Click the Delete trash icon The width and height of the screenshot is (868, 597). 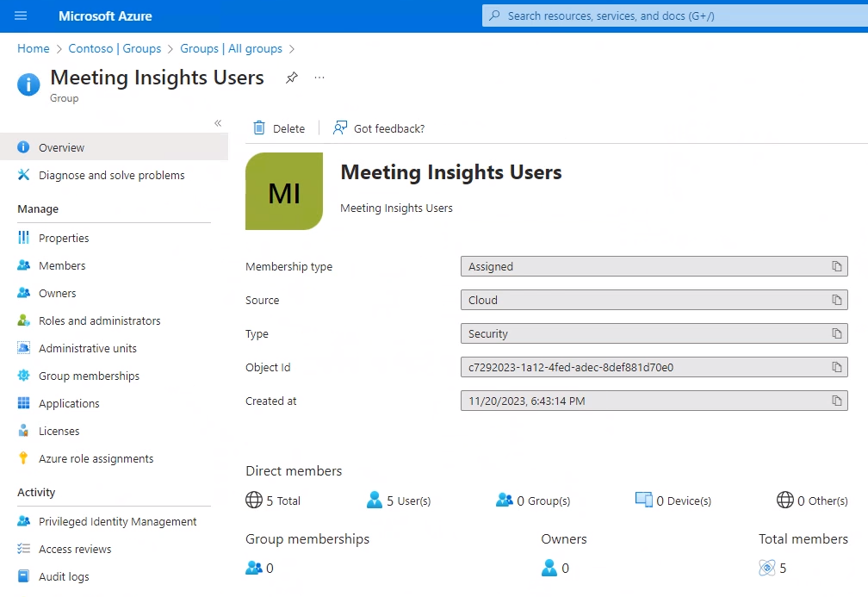(259, 128)
